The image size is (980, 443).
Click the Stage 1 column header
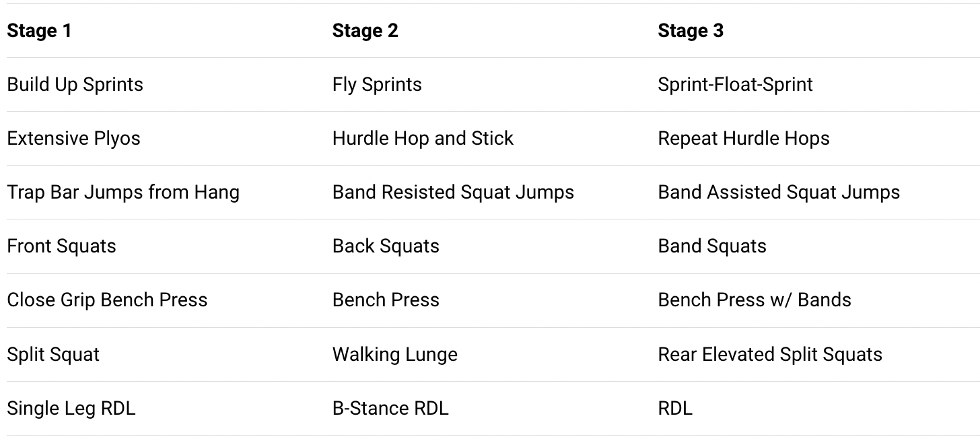coord(39,31)
